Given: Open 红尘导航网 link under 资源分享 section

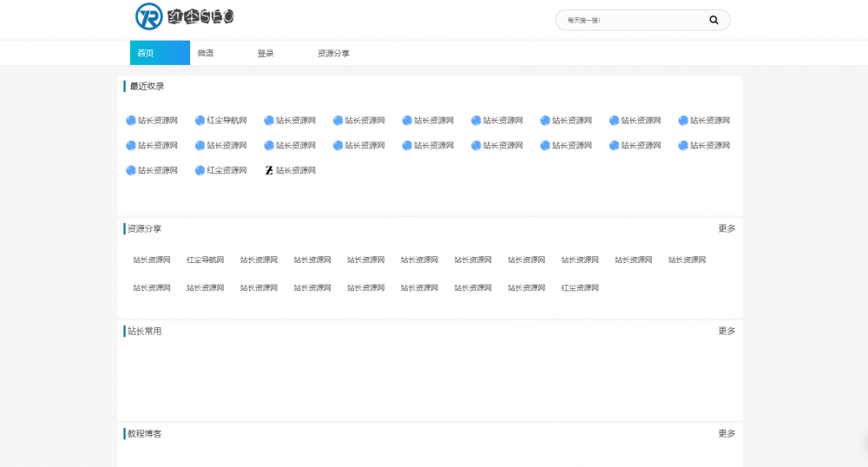Looking at the screenshot, I should pos(205,260).
